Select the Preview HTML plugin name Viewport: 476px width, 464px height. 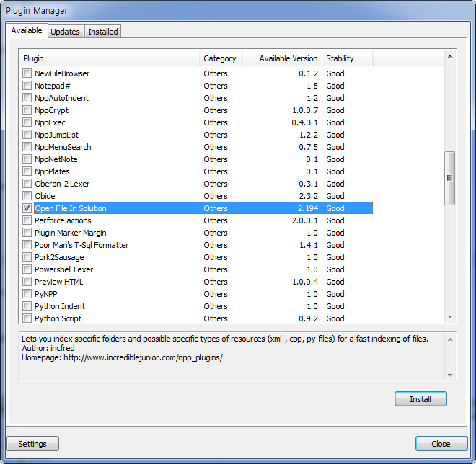pos(58,282)
